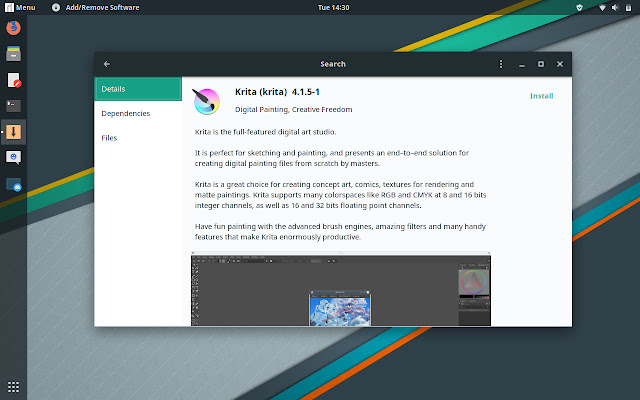This screenshot has width=640, height=400.
Task: Maximize the Add/Remove Software window
Action: 540,64
